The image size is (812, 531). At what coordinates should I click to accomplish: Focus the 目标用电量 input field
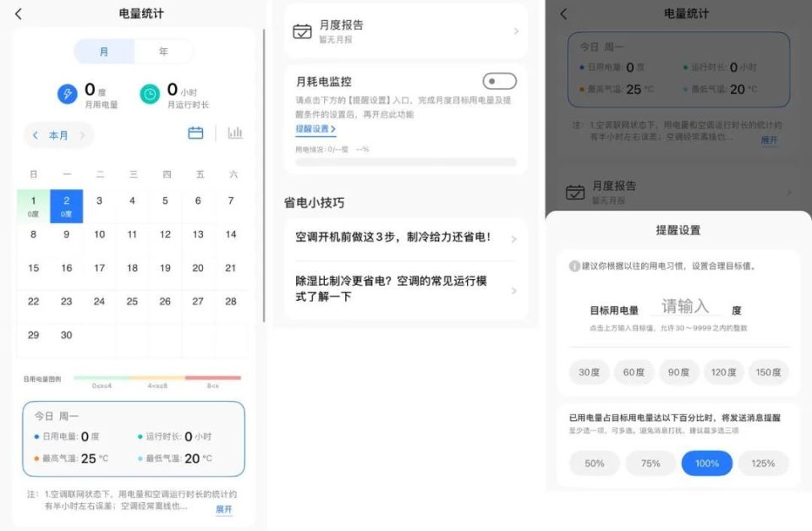tap(685, 306)
